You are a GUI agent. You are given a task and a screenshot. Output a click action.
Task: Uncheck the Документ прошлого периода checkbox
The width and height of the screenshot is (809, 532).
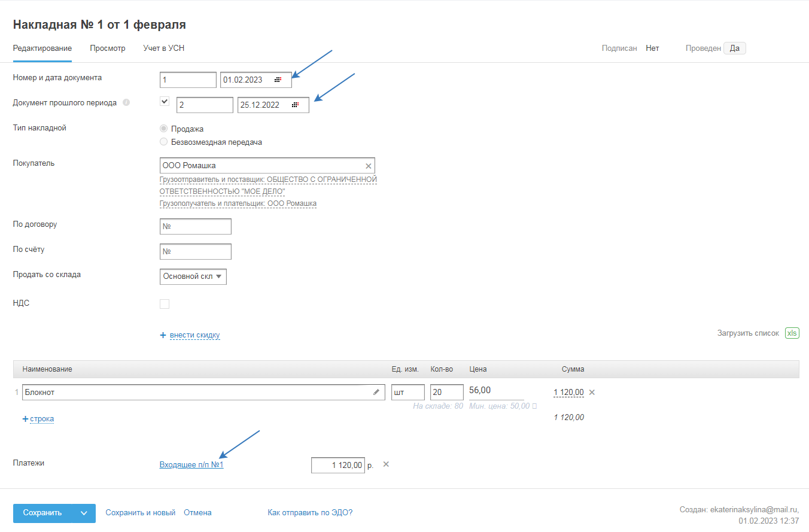pyautogui.click(x=165, y=101)
